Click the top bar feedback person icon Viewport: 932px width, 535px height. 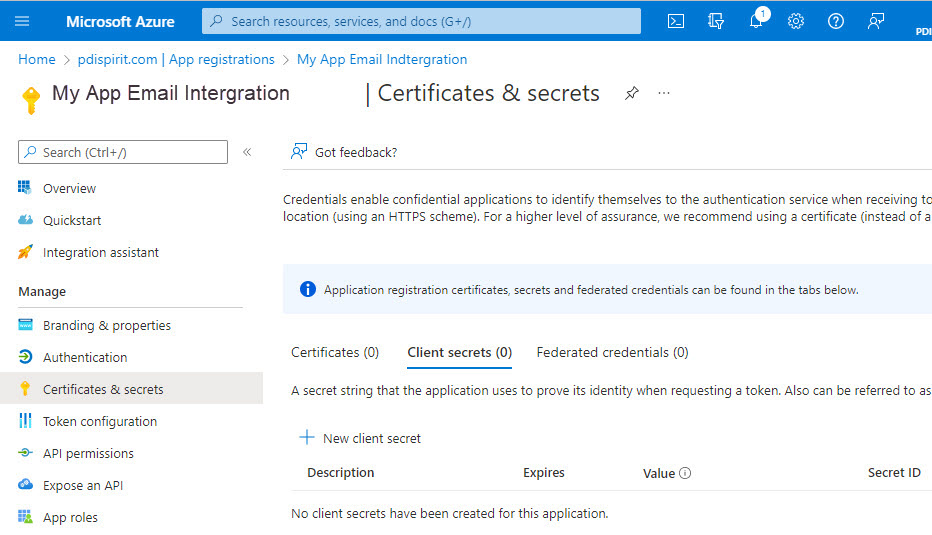876,21
